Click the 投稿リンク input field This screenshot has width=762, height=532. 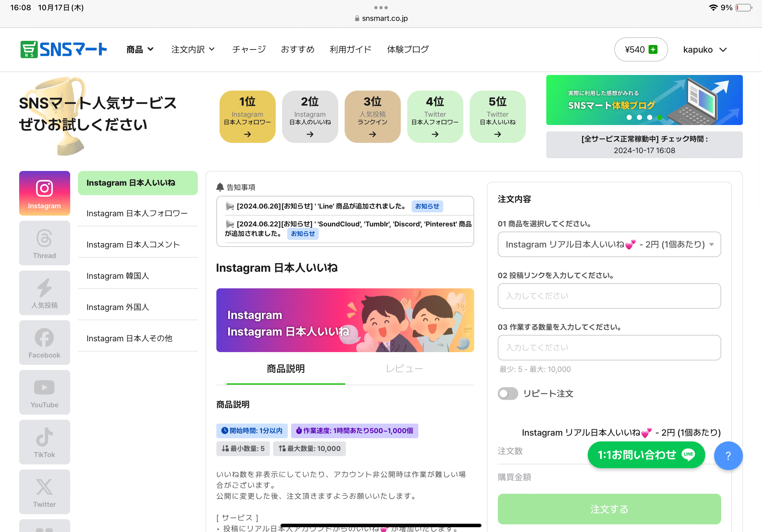(609, 296)
